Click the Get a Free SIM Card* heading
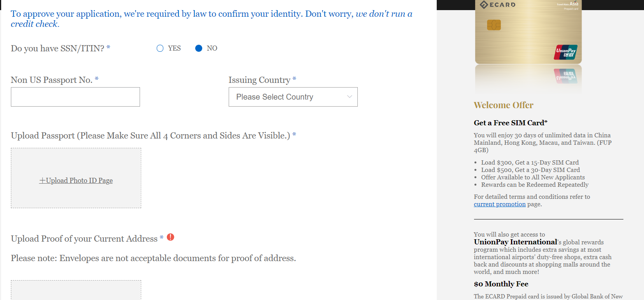This screenshot has height=300, width=644. pyautogui.click(x=511, y=123)
